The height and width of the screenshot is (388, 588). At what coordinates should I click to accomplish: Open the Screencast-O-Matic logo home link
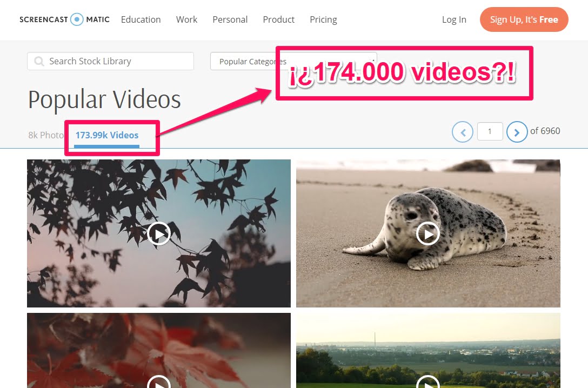click(x=64, y=19)
